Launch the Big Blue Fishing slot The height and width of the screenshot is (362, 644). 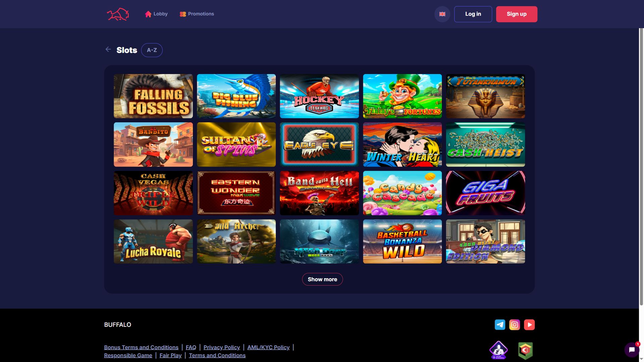(236, 96)
